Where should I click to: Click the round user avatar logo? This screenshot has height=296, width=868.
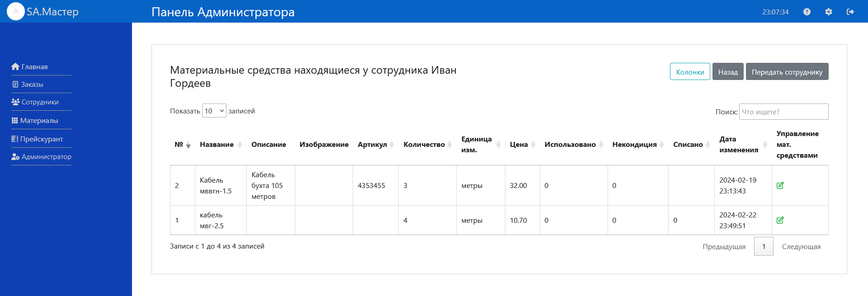[x=16, y=11]
